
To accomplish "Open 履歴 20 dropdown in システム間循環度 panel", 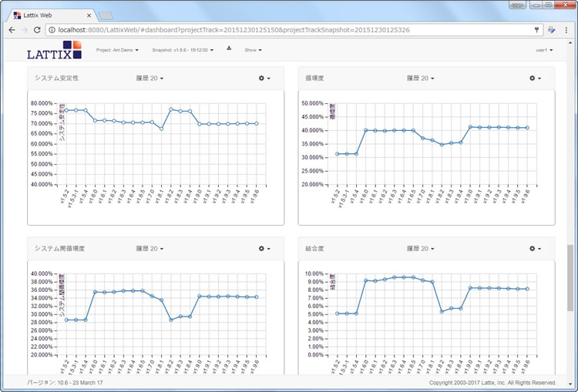I will [x=150, y=249].
